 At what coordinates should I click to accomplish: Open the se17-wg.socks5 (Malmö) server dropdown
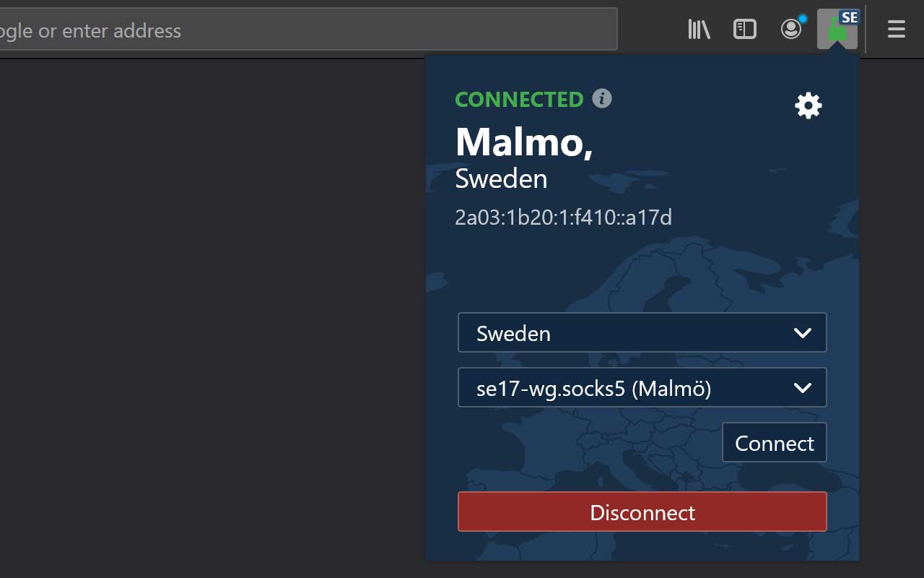[642, 388]
